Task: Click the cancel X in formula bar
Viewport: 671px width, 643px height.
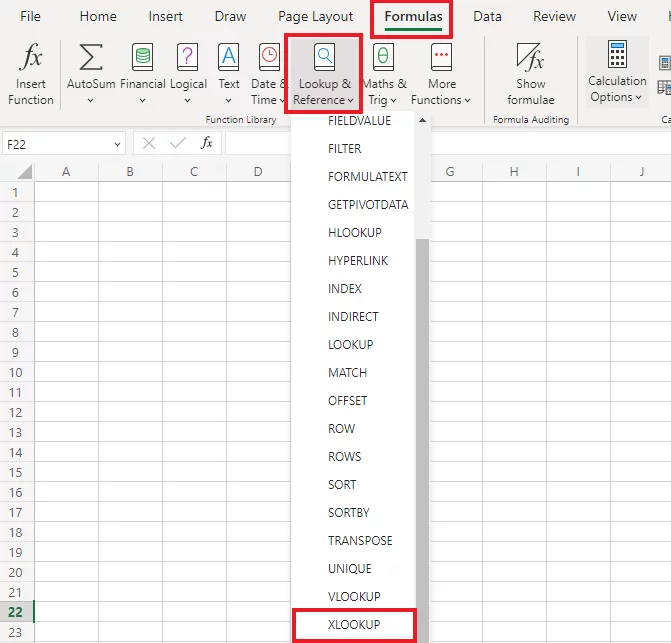Action: pos(148,143)
